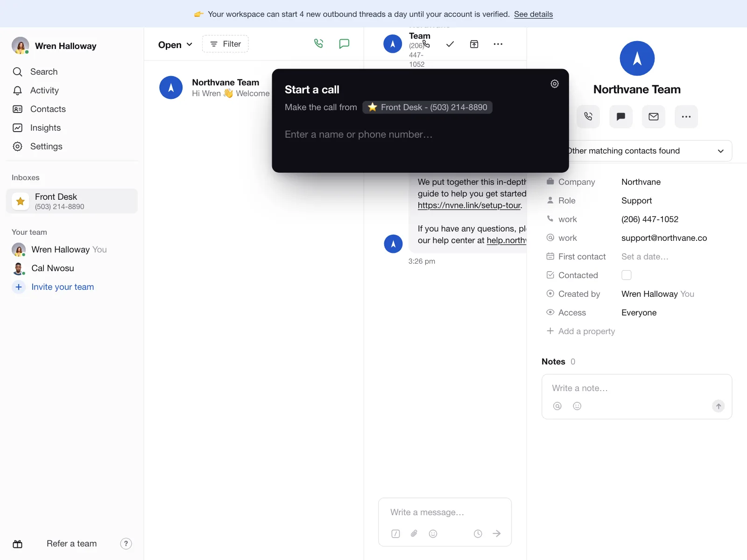Start a new message with the green chat icon
The height and width of the screenshot is (560, 747).
344,44
